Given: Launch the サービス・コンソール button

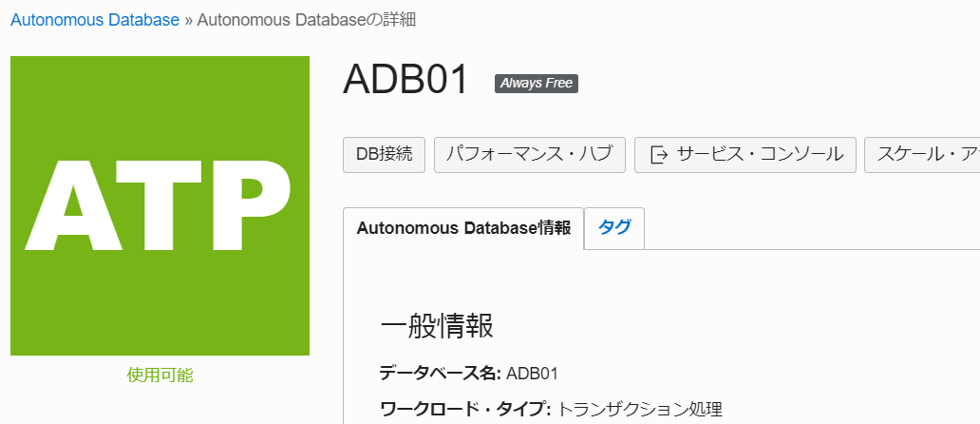Looking at the screenshot, I should tap(745, 154).
